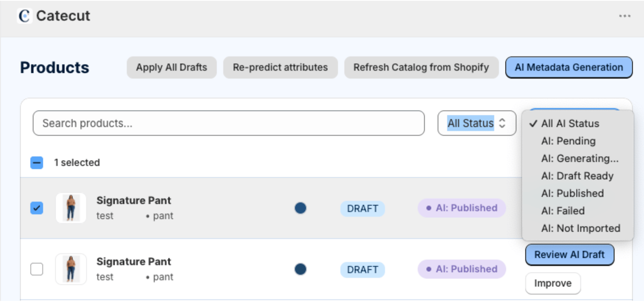
Task: Open the All Status dropdown
Action: click(477, 123)
